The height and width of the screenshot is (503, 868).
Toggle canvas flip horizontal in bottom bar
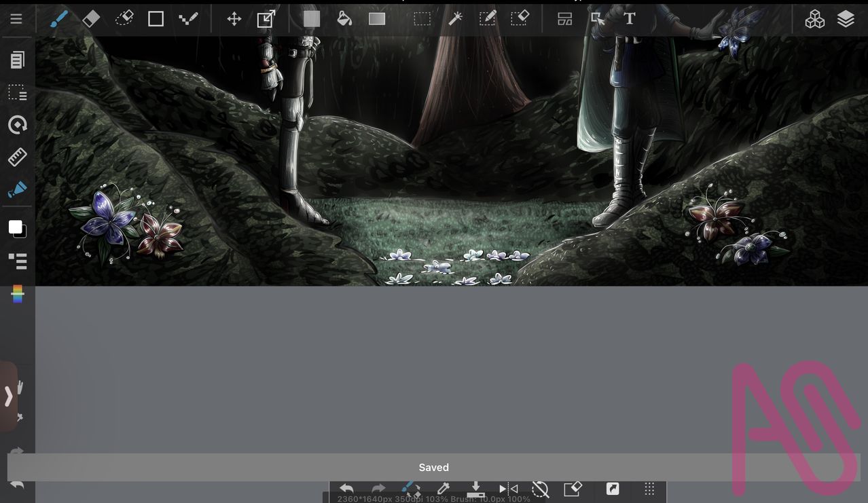(x=508, y=489)
